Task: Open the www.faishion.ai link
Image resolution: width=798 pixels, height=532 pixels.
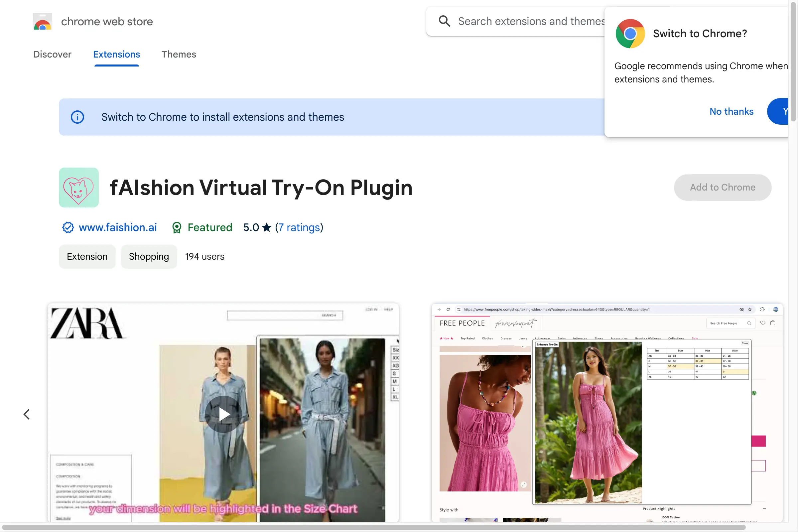Action: 117,227
